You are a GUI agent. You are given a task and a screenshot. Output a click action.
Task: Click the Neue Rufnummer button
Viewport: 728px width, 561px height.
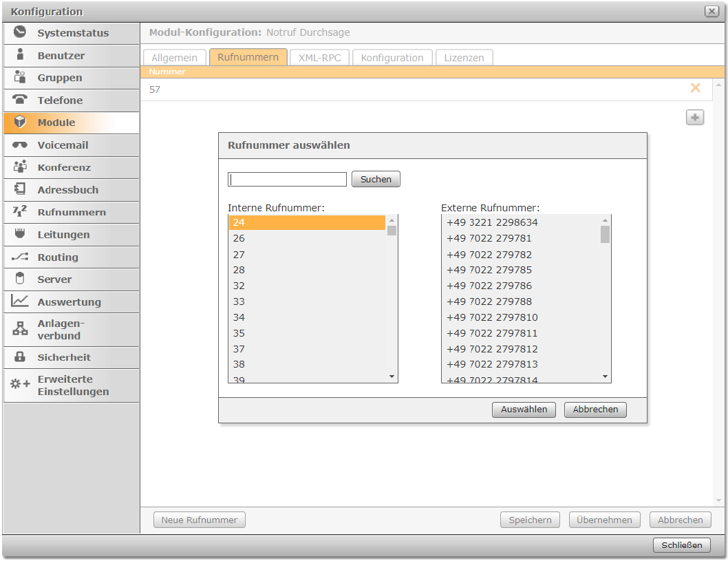pos(199,520)
